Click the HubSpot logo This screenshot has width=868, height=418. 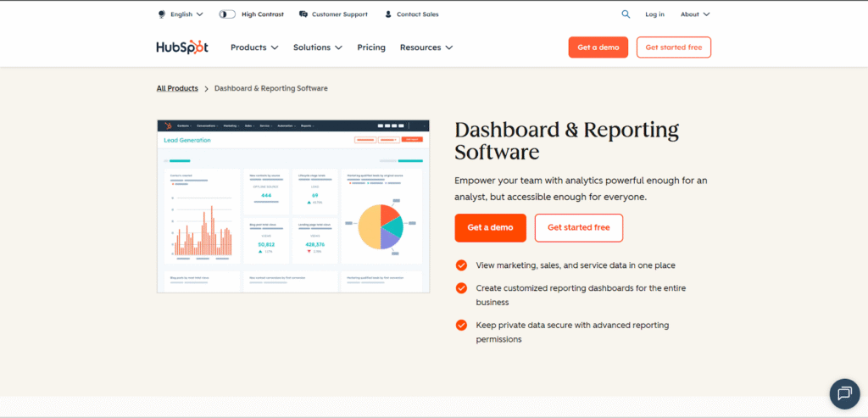coord(182,47)
